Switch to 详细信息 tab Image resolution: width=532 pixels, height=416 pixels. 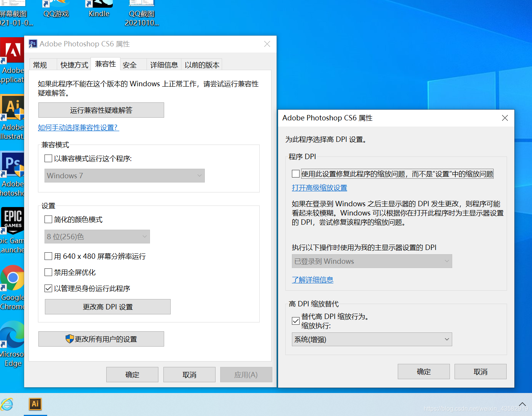(x=164, y=65)
